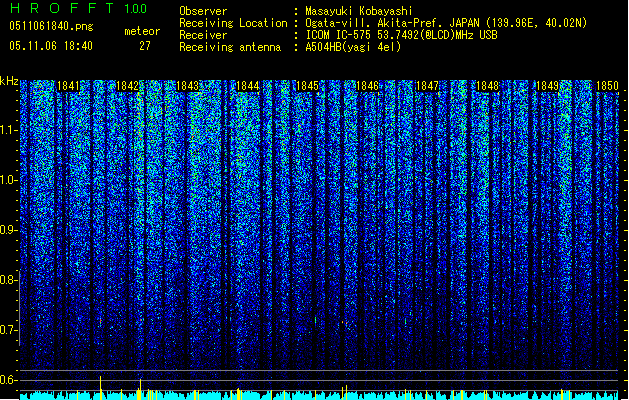Click the 1848 time marker
Screen dimensions: 629x400
(487, 86)
